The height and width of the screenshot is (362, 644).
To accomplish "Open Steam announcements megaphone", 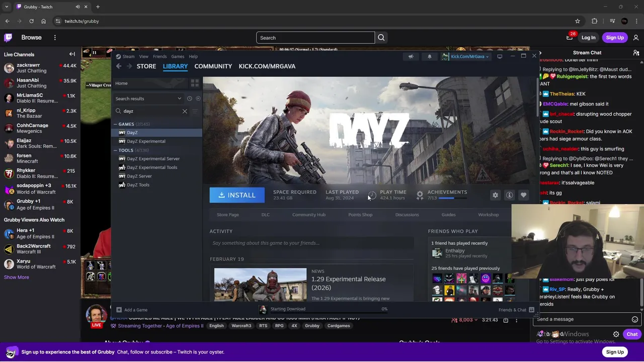I will tap(411, 56).
